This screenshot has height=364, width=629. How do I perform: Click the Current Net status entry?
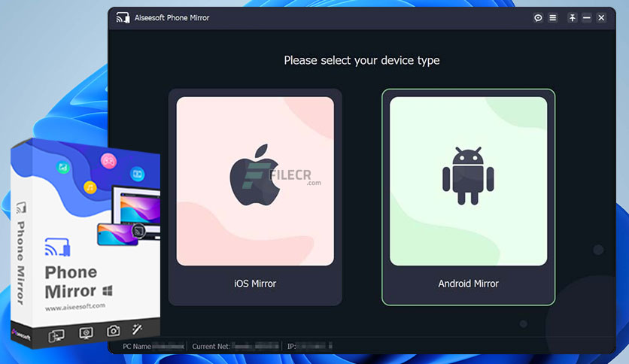click(235, 347)
